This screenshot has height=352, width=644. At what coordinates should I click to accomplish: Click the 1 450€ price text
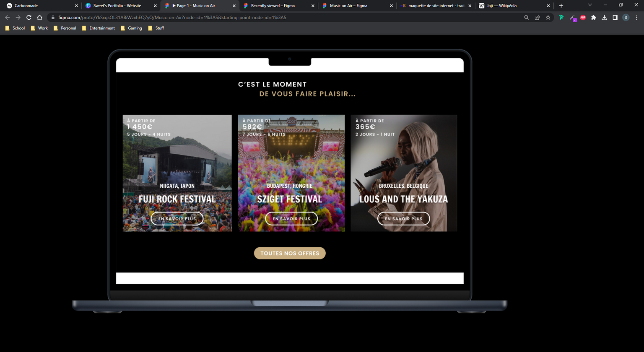click(x=140, y=127)
